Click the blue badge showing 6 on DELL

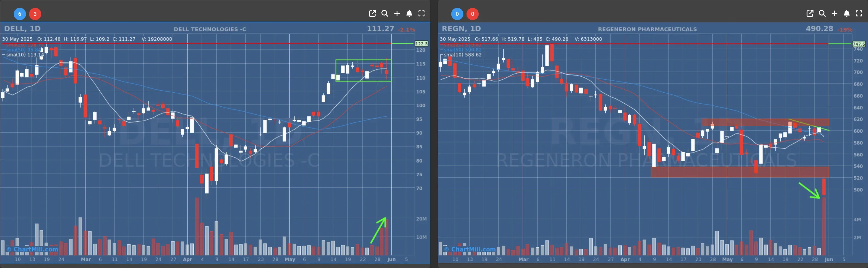20,14
